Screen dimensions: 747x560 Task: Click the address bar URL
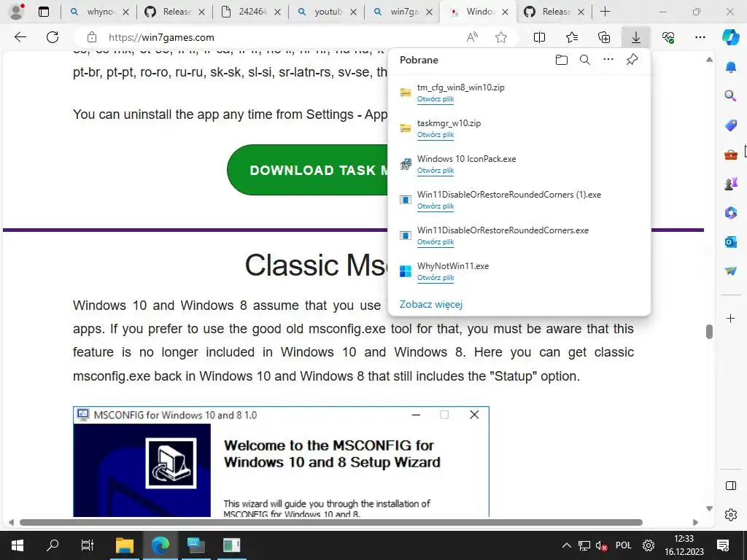click(x=161, y=37)
